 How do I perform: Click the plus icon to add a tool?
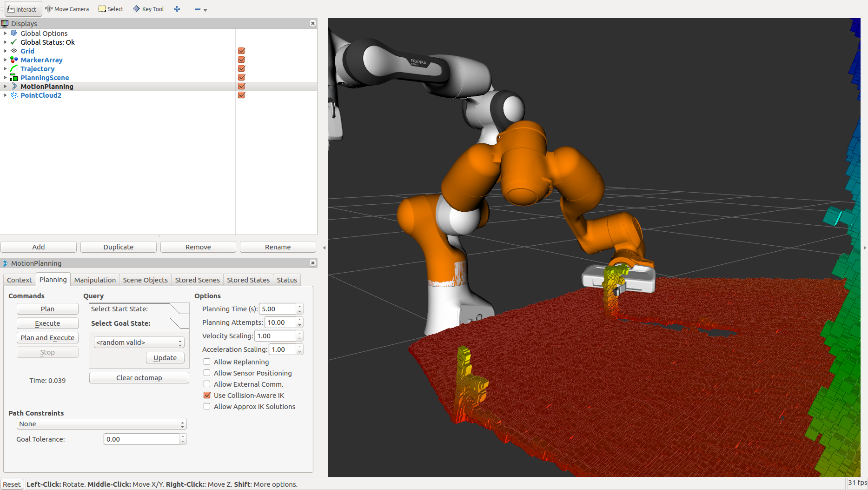click(x=177, y=9)
